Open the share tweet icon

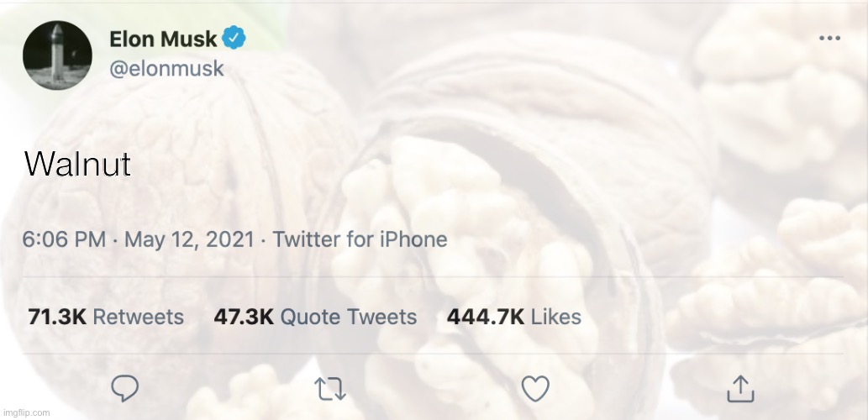pyautogui.click(x=739, y=388)
